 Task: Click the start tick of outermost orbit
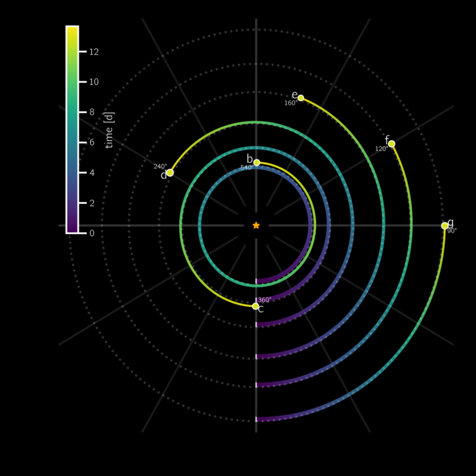256,419
